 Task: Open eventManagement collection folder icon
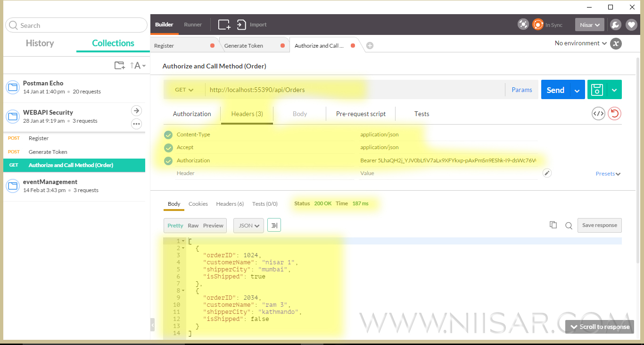pos(12,185)
